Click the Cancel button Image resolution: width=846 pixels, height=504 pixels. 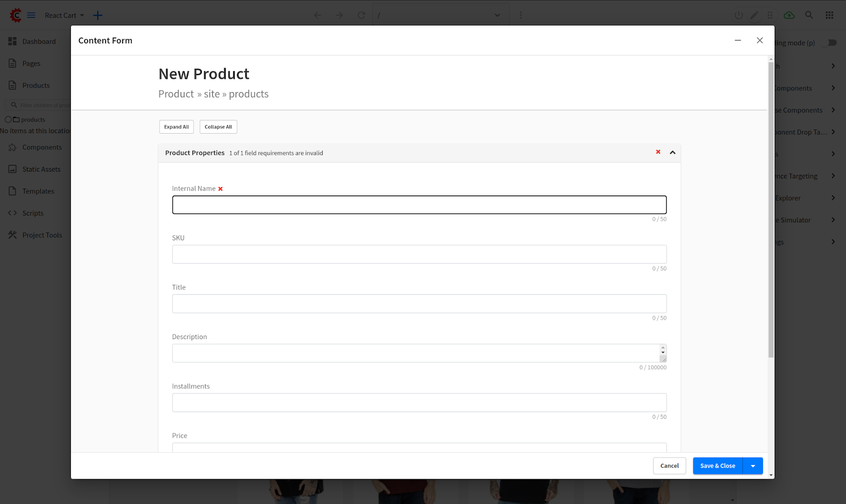click(x=669, y=466)
